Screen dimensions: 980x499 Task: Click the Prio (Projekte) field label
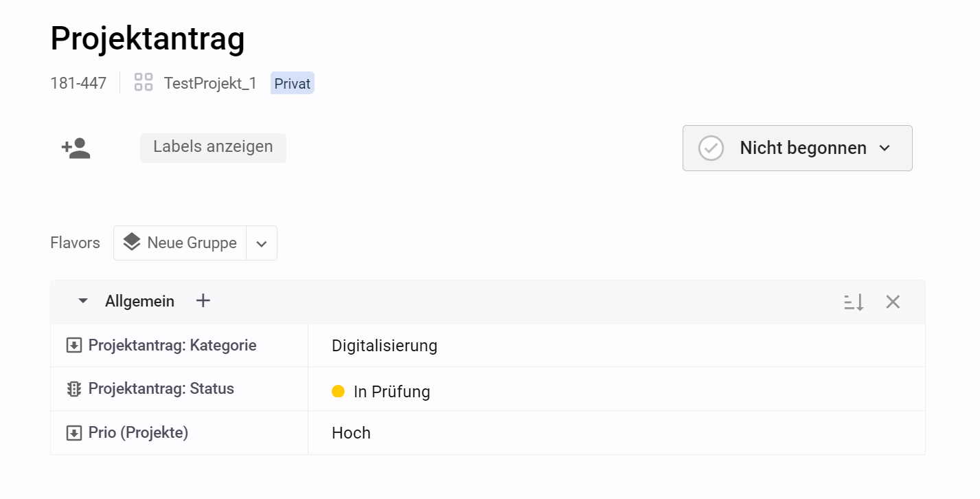138,433
